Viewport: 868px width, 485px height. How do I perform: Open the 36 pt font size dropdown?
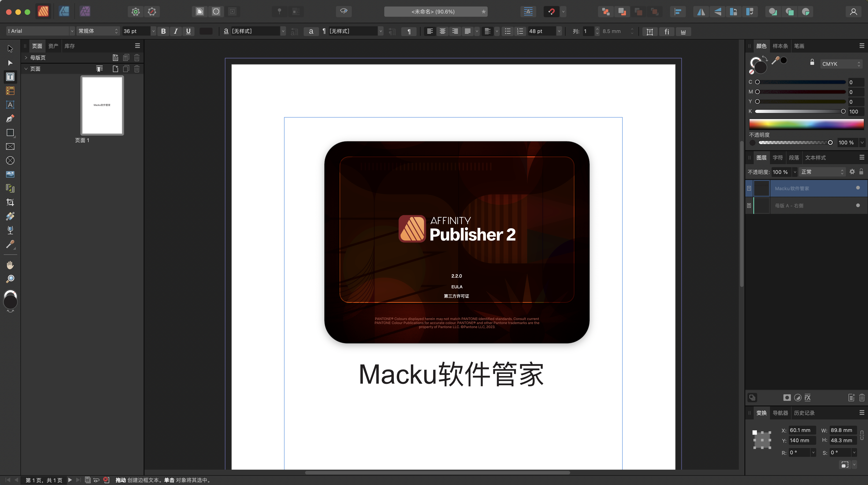tap(153, 31)
